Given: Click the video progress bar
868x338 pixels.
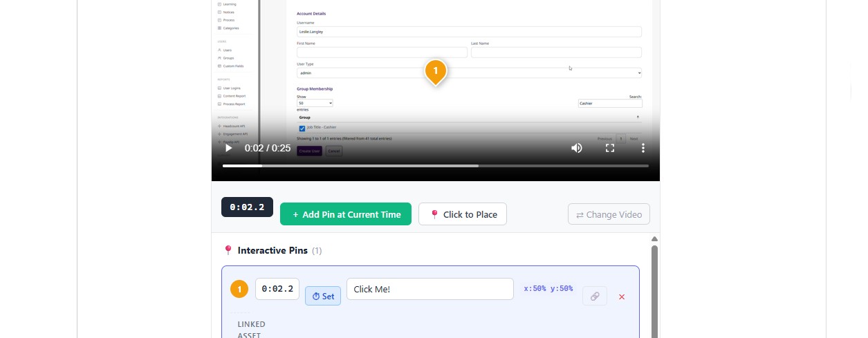Looking at the screenshot, I should 436,166.
